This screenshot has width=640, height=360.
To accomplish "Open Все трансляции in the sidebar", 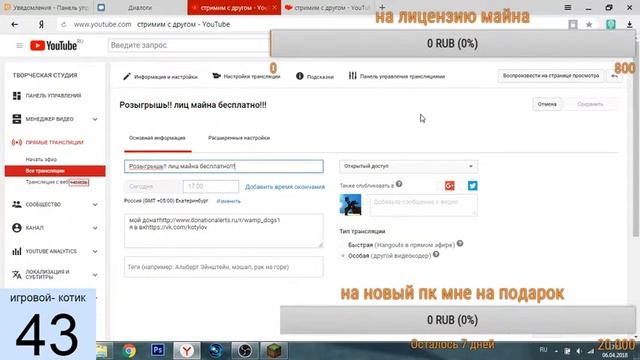I will [x=55, y=171].
